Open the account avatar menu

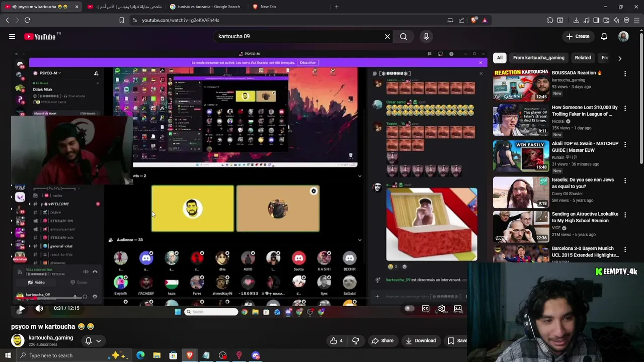point(623,36)
